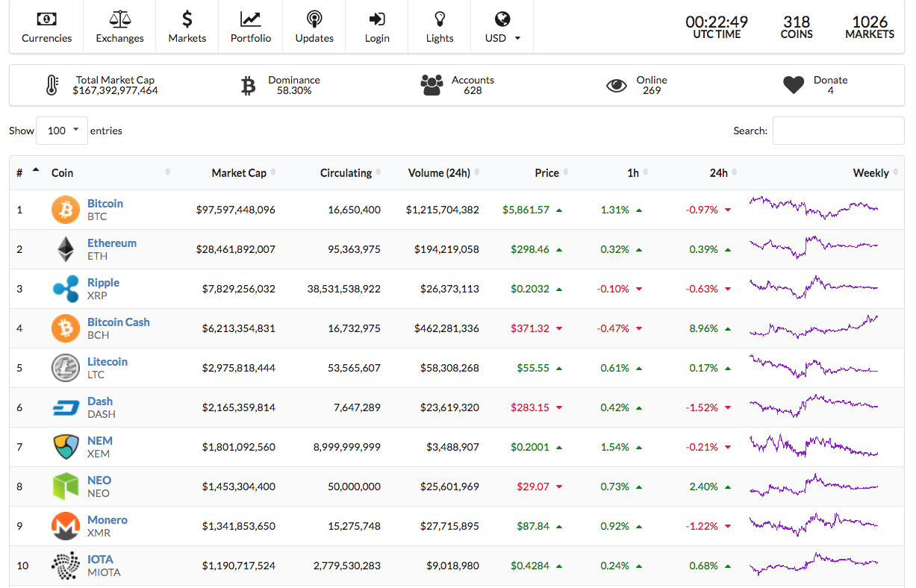Sort table by rank number column
Viewport: 916px width, 588px height.
[x=28, y=172]
